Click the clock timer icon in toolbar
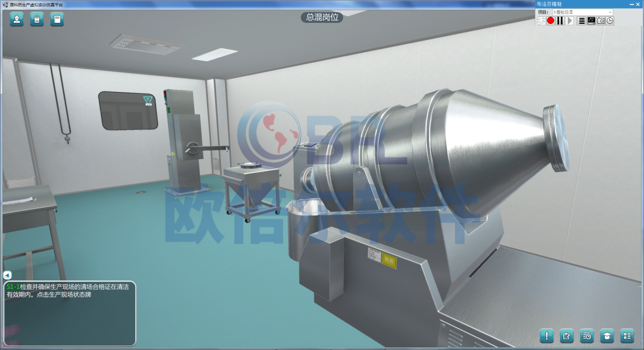The width and height of the screenshot is (644, 350). 609,21
